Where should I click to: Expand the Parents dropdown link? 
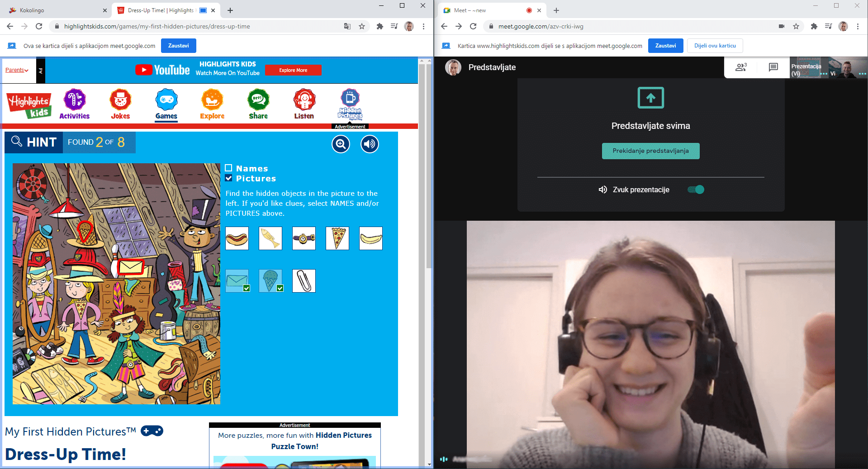(x=17, y=70)
